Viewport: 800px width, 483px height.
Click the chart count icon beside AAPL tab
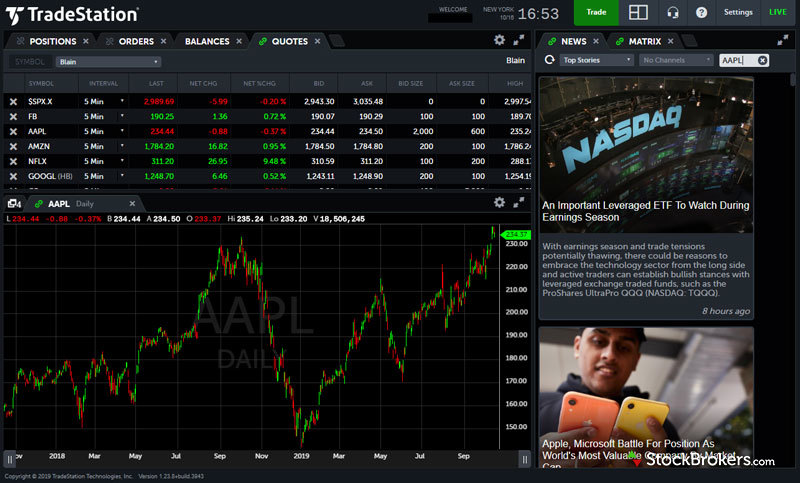pos(14,204)
